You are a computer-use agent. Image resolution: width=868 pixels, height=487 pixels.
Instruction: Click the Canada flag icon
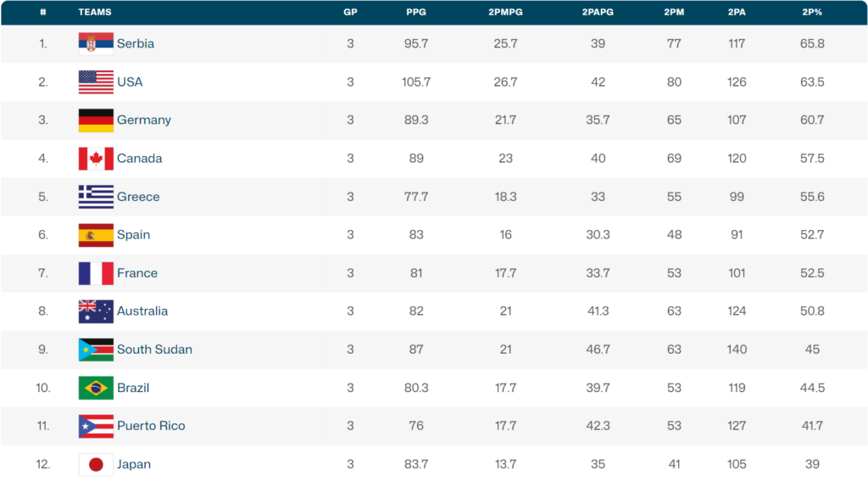coord(96,159)
